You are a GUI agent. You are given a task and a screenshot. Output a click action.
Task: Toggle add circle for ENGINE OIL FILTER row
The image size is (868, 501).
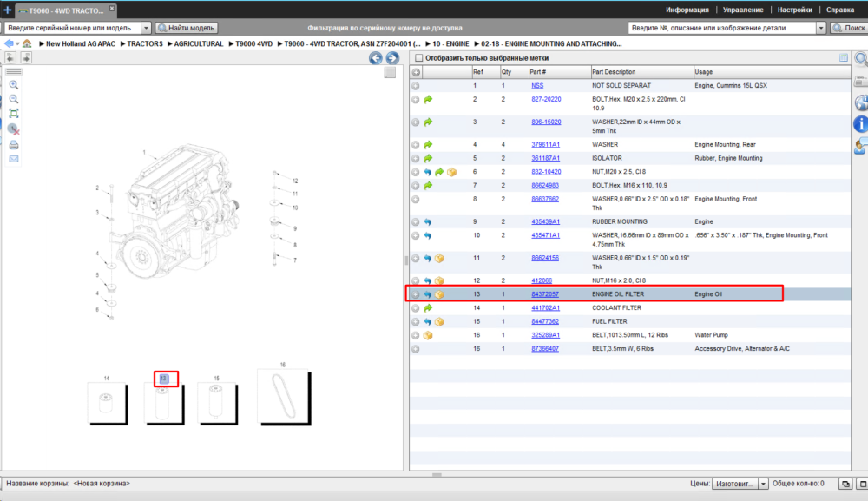tap(416, 294)
